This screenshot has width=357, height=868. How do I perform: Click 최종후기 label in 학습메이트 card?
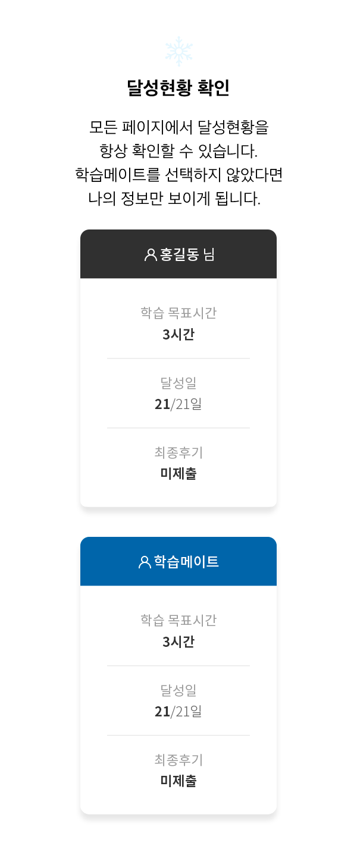pyautogui.click(x=178, y=760)
